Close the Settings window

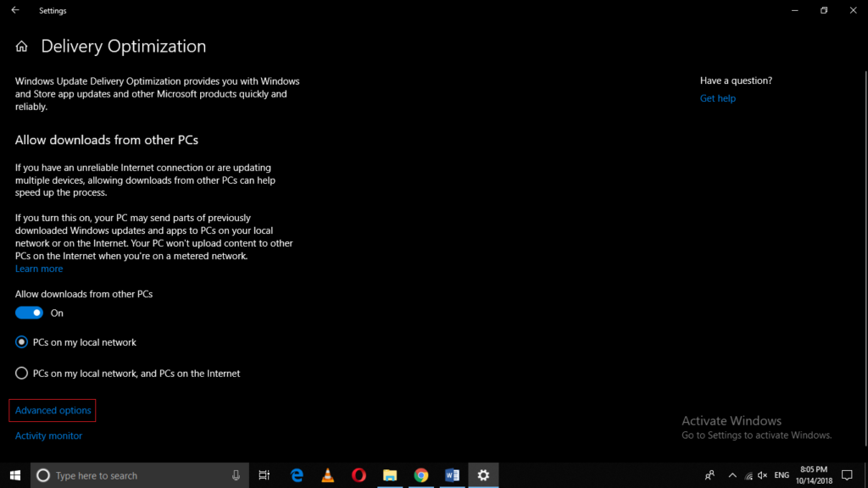click(x=853, y=10)
